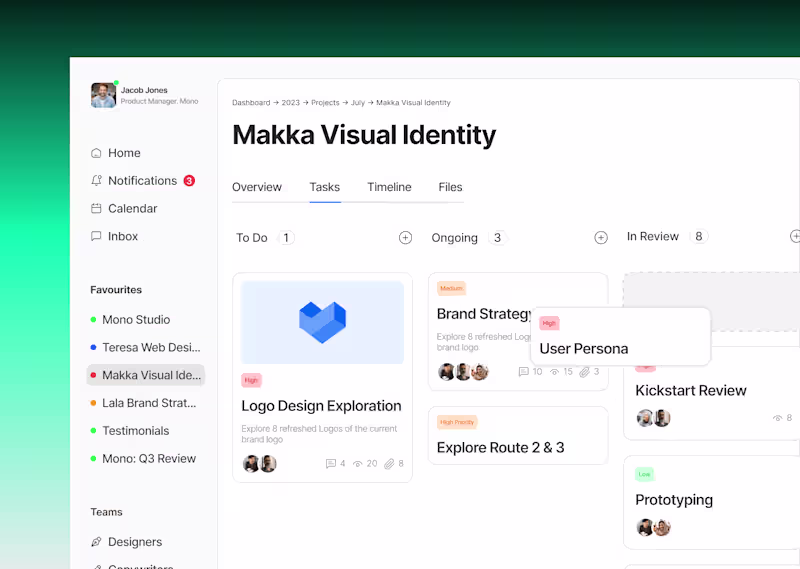Open the red notifications badge showing 3
Viewport: 800px width, 569px height.
pos(189,181)
